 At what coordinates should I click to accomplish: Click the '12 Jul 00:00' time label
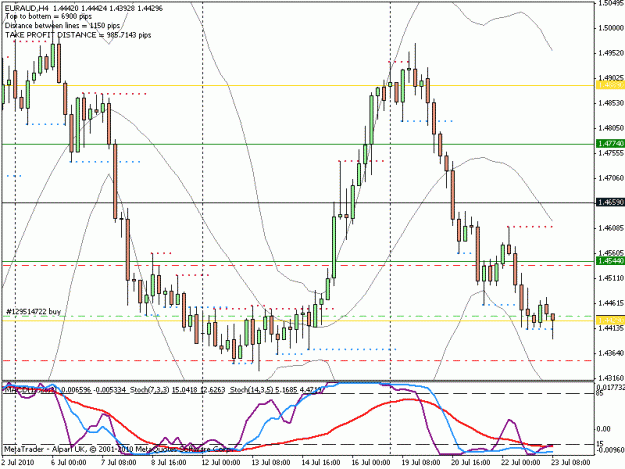click(220, 463)
